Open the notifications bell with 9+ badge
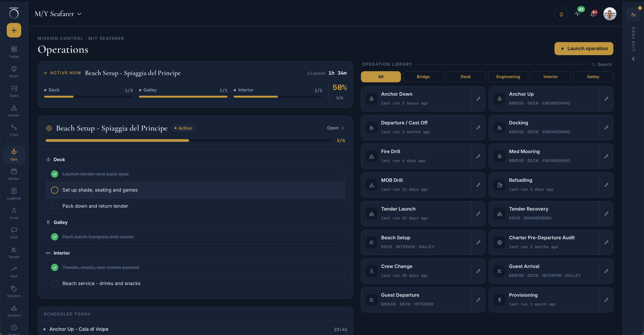644x335 pixels. pyautogui.click(x=594, y=14)
